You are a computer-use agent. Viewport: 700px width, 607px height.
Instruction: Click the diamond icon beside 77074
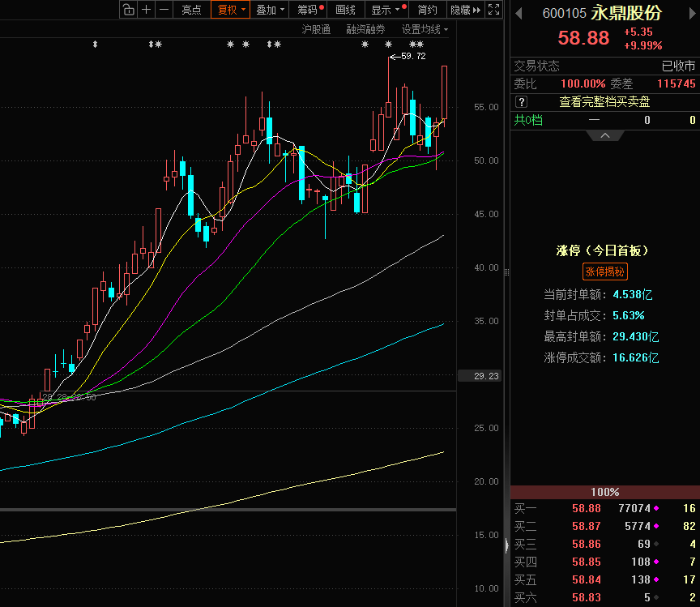(656, 508)
